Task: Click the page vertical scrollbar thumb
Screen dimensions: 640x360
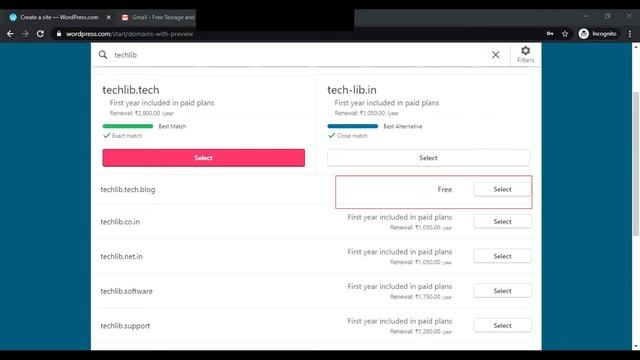Action: click(x=636, y=163)
